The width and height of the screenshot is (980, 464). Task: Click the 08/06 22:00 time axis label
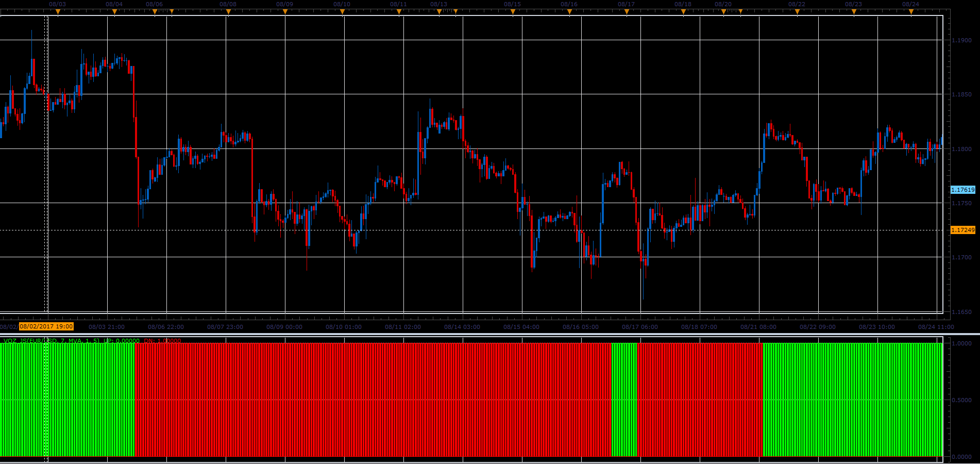coord(166,327)
